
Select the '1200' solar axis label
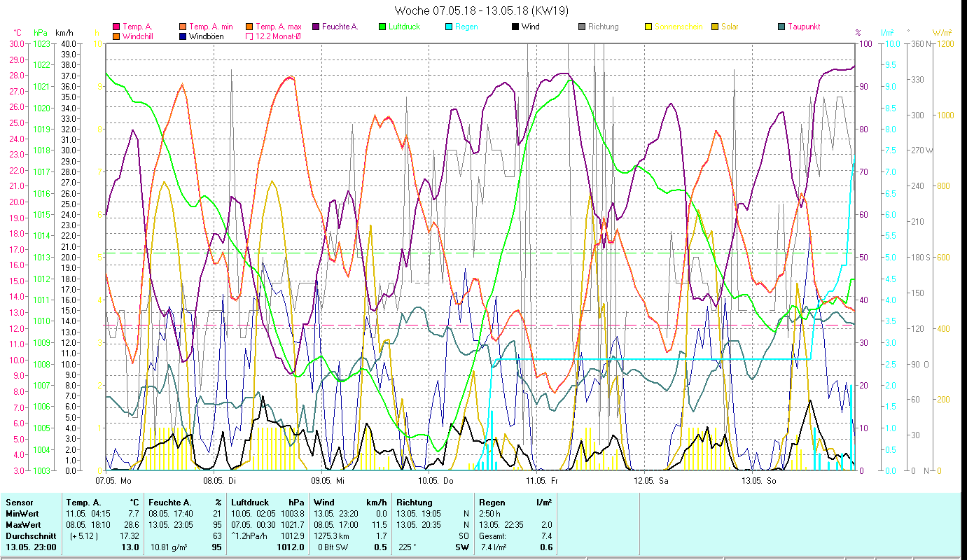(x=945, y=43)
